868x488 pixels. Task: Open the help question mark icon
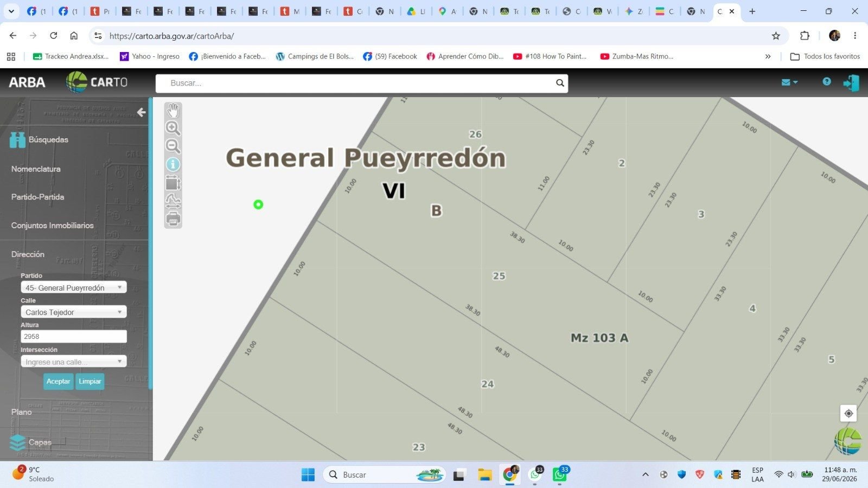point(827,81)
